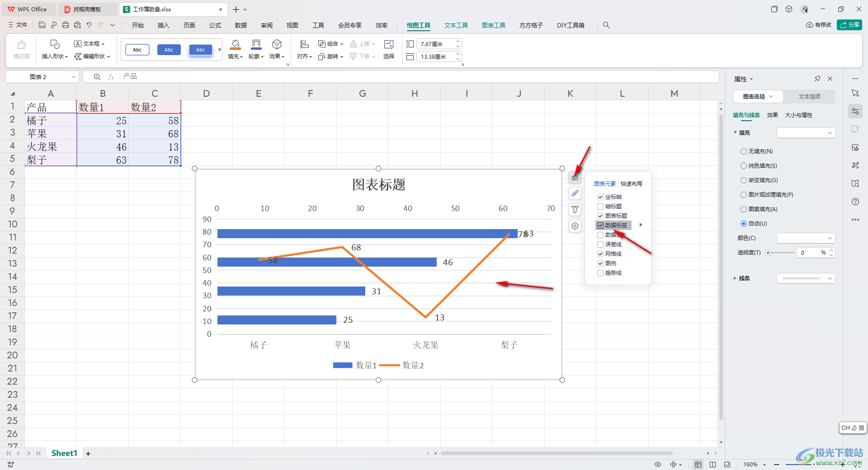
Task: Click the Edit Shape tool
Action: 92,56
